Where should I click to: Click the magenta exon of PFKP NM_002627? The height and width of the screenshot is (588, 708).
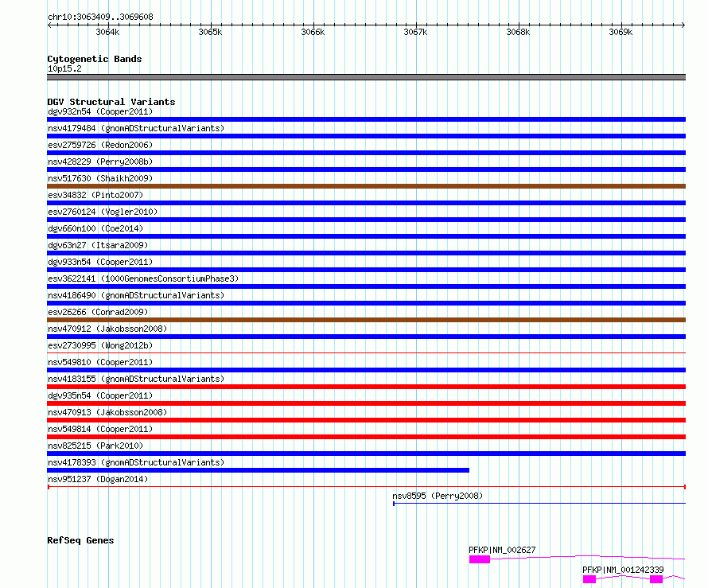tap(480, 559)
